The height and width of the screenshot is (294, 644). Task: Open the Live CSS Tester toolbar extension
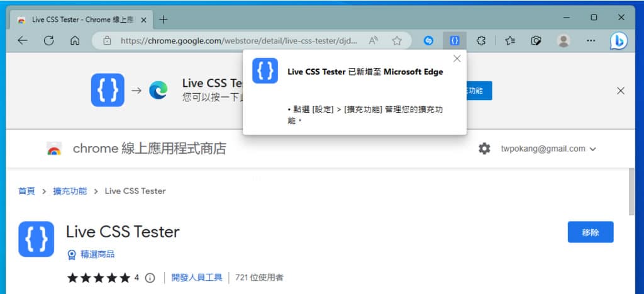tap(454, 41)
